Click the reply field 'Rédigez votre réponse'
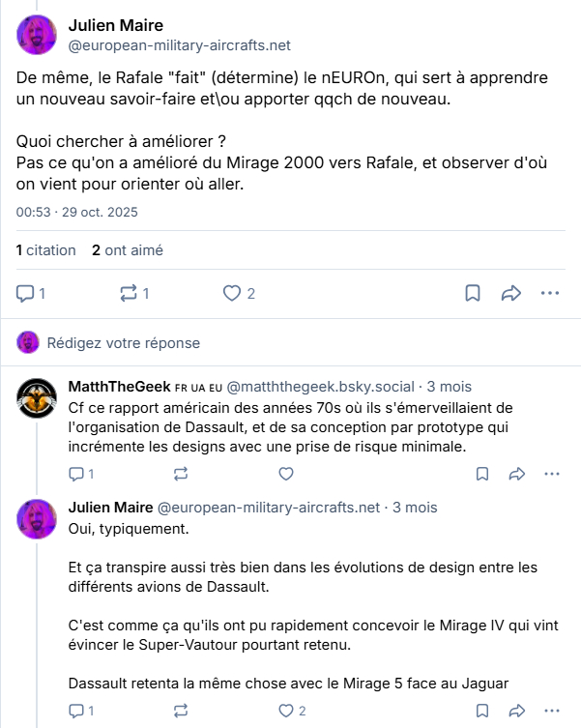 124,343
